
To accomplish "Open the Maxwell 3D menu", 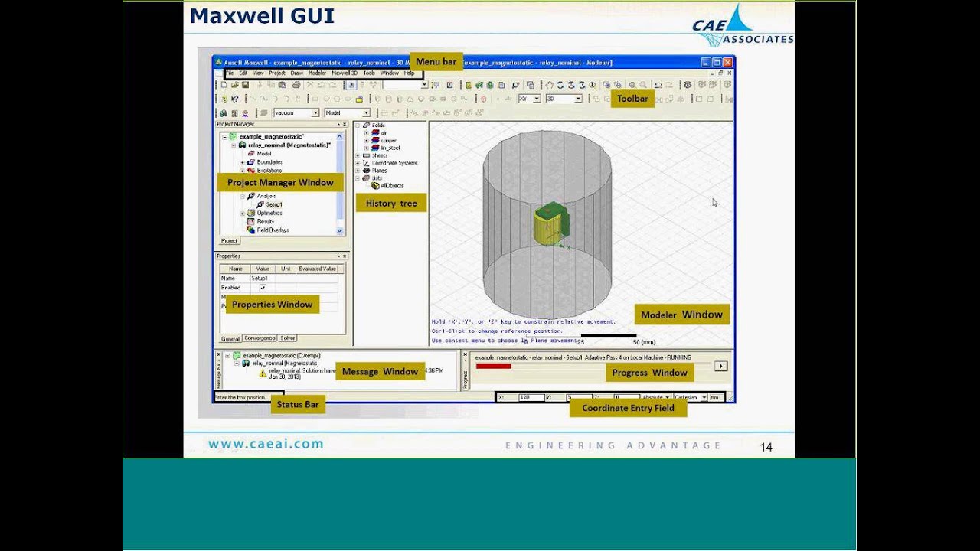I will tap(345, 73).
